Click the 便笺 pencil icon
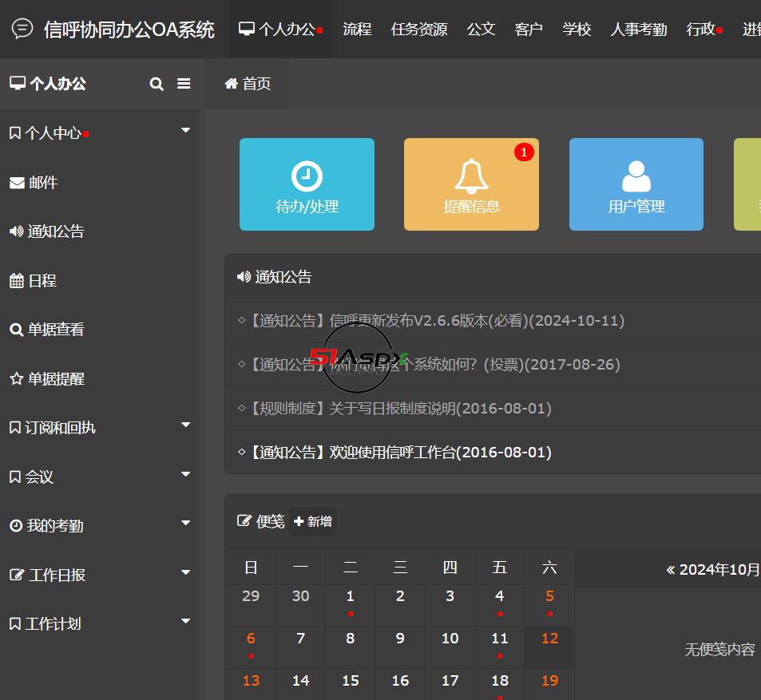The height and width of the screenshot is (700, 761). click(x=244, y=520)
